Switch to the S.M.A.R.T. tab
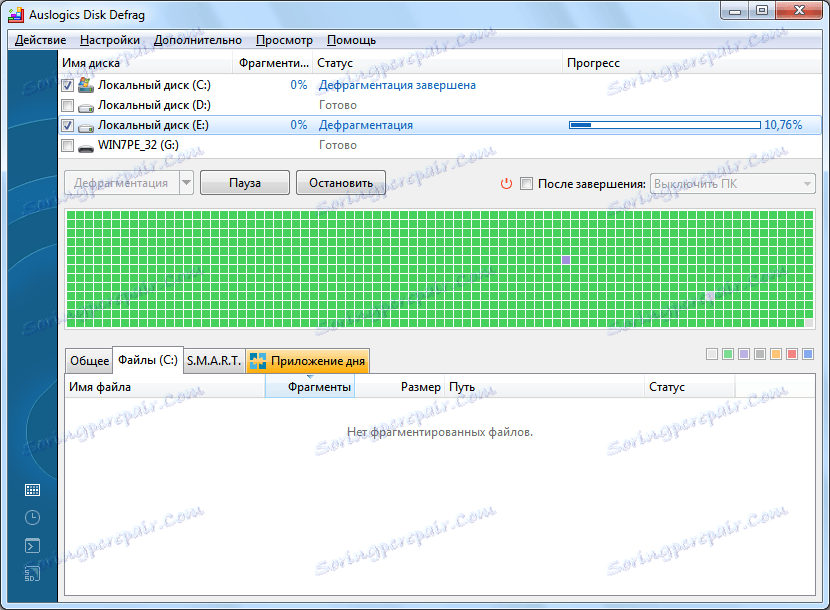The width and height of the screenshot is (830, 610). (214, 361)
